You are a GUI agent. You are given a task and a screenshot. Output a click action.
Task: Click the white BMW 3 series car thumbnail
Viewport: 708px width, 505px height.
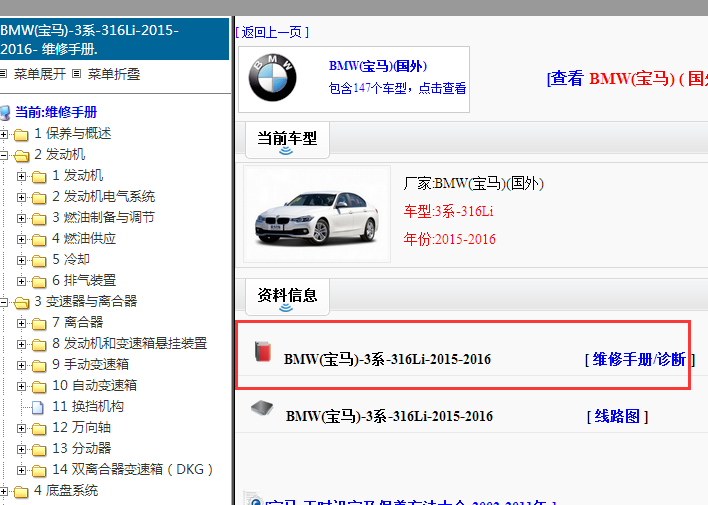[x=317, y=214]
